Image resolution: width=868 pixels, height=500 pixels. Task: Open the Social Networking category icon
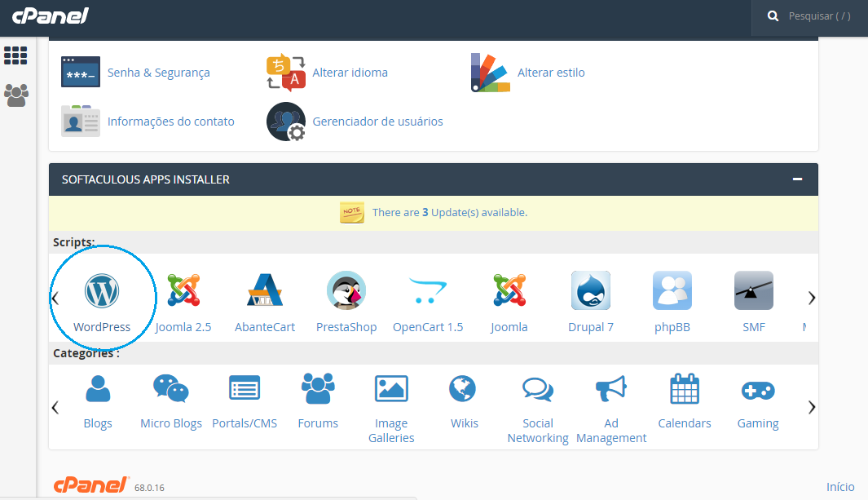(x=538, y=389)
